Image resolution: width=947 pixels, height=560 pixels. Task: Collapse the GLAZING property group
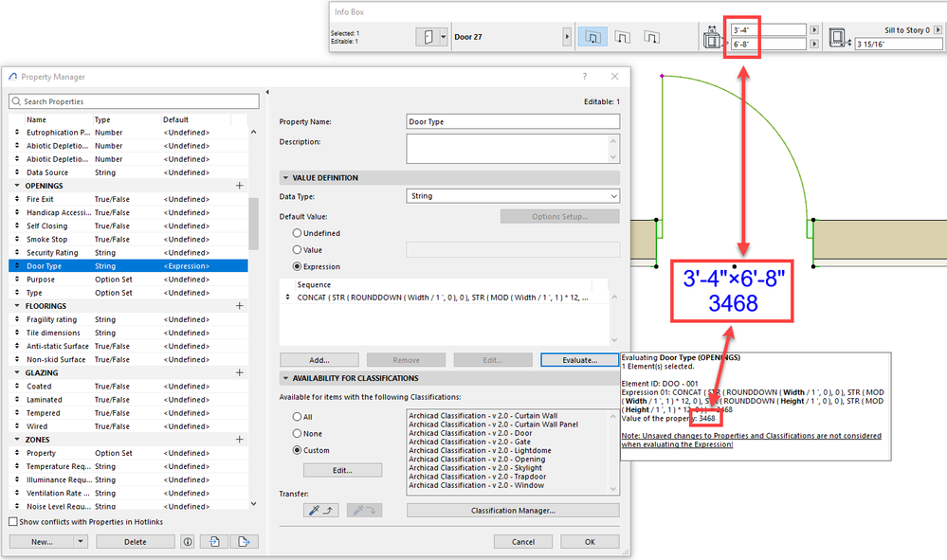17,373
